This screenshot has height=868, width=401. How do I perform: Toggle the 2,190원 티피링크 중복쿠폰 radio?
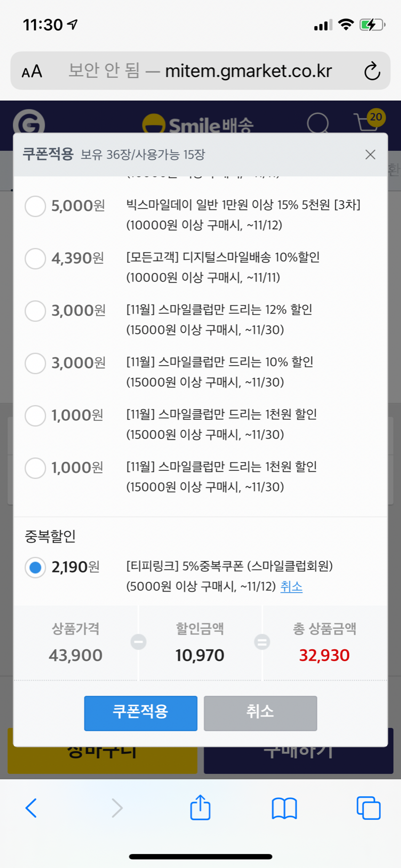(35, 567)
